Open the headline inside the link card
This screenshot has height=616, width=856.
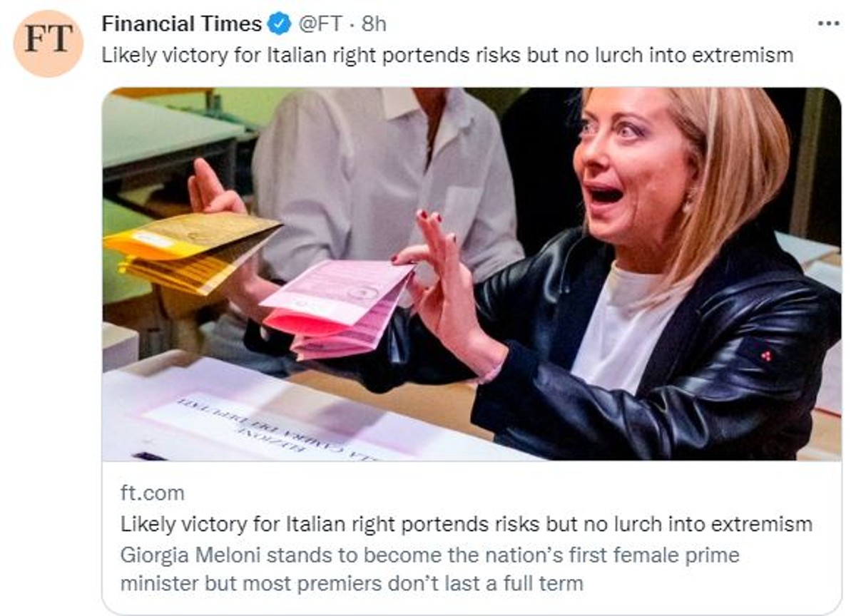tap(466, 524)
